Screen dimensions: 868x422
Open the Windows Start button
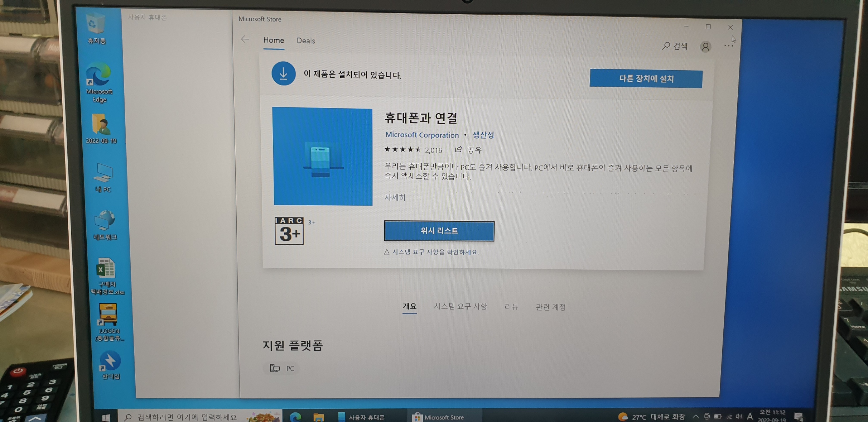pos(106,417)
